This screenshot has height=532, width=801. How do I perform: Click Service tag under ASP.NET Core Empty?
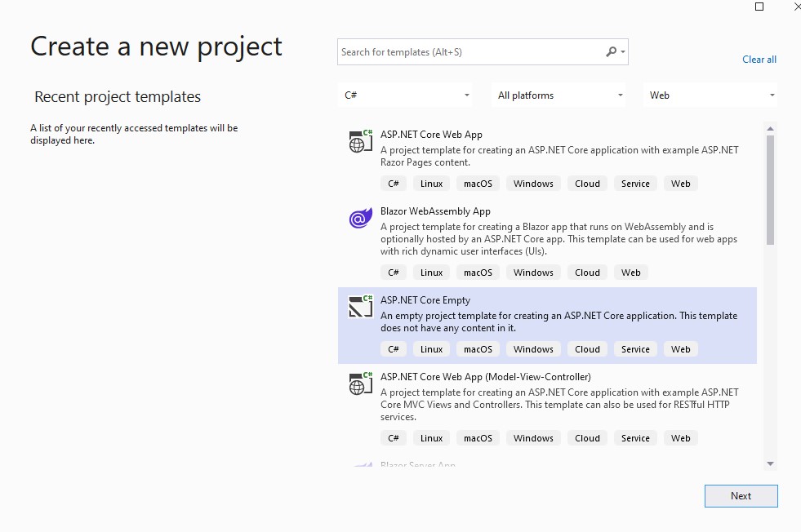pyautogui.click(x=635, y=349)
